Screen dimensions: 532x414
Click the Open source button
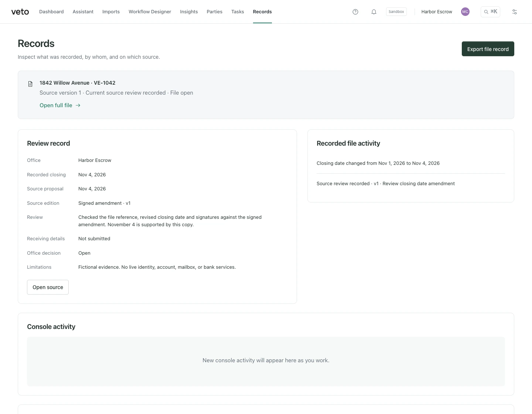click(48, 287)
